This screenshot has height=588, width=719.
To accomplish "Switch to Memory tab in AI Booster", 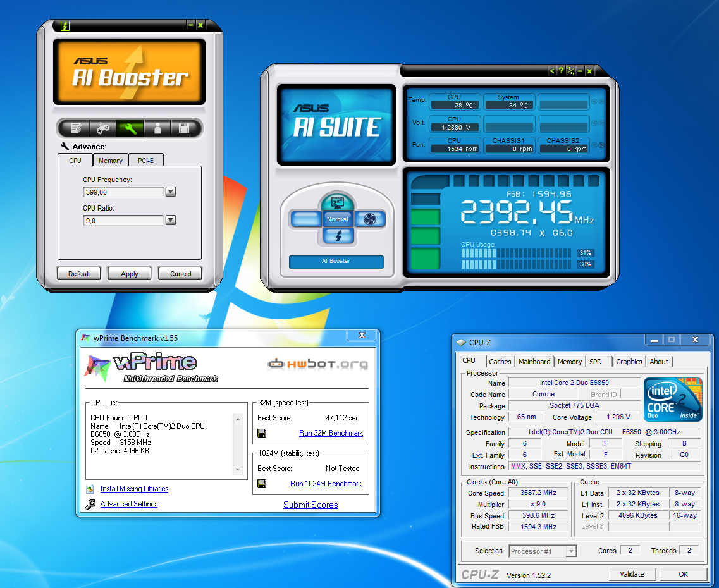I will coord(111,161).
